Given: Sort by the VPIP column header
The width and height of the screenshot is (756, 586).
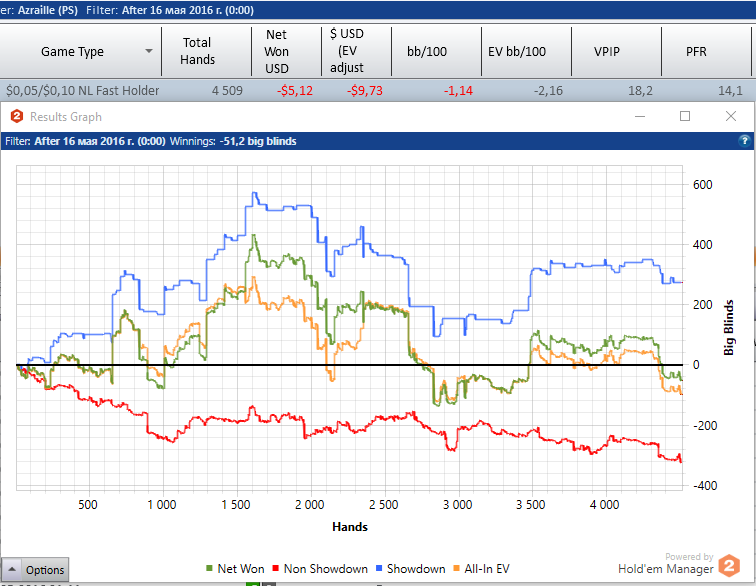Looking at the screenshot, I should [x=616, y=51].
